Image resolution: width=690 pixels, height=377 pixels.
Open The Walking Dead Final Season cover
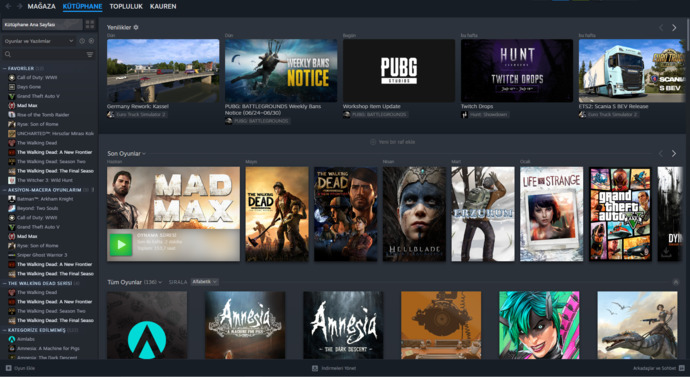pos(277,214)
